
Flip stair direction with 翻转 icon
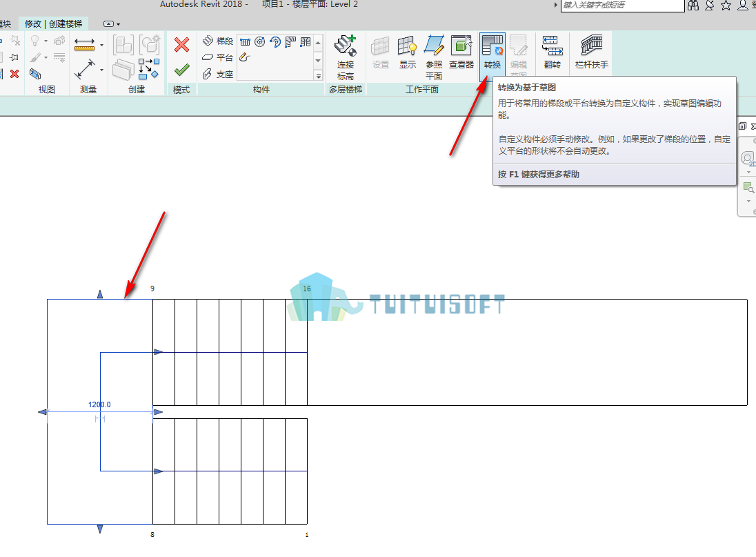553,52
